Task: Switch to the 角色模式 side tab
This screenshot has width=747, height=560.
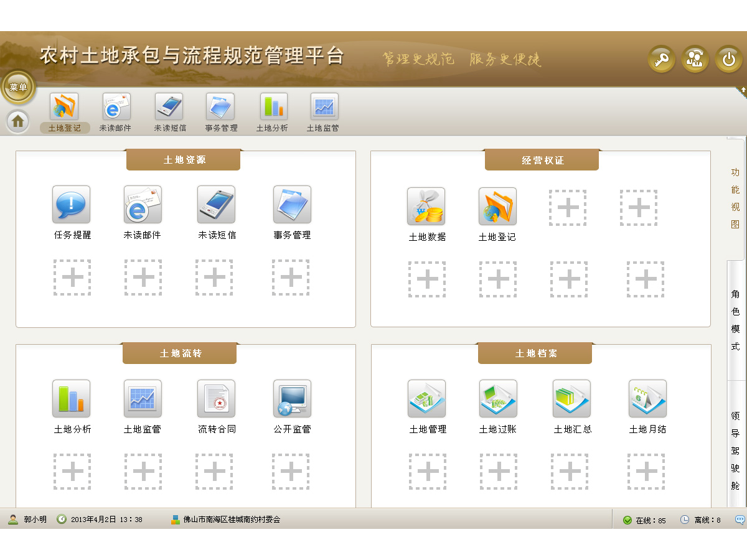Action: [735, 320]
